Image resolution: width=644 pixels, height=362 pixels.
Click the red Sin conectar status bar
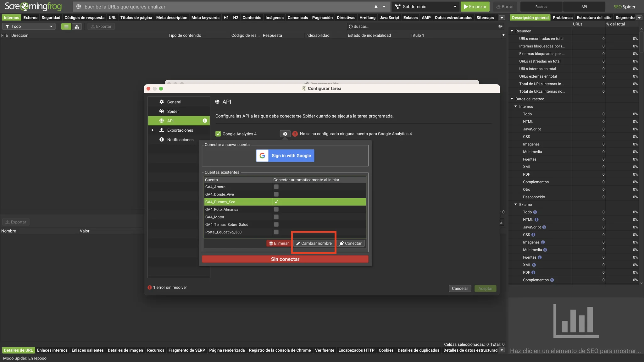pyautogui.click(x=285, y=259)
